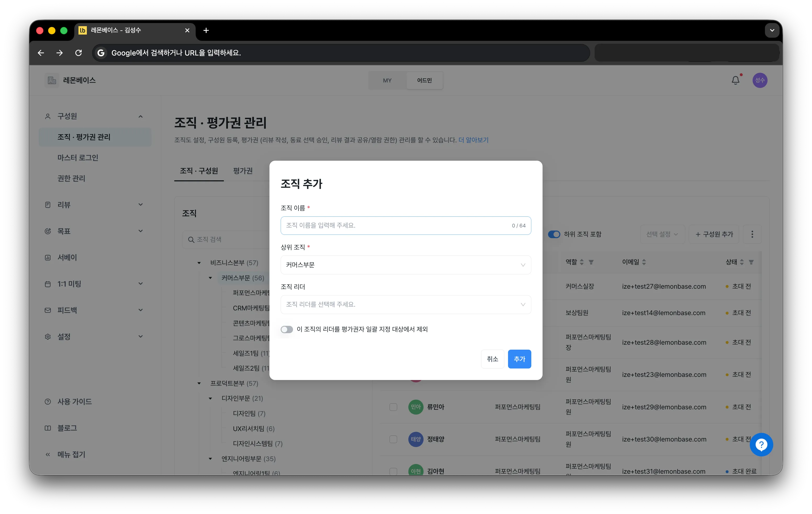
Task: Open the three-dot more options menu
Action: coord(752,234)
